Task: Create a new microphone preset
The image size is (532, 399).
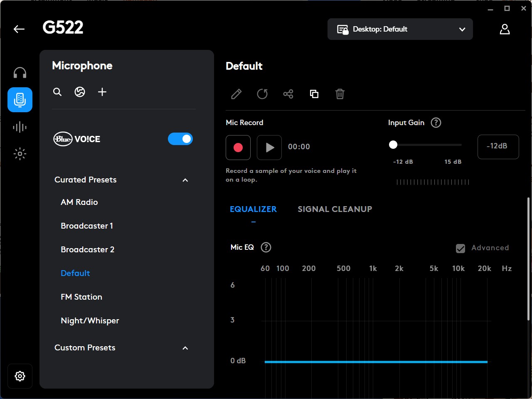Action: coord(102,92)
